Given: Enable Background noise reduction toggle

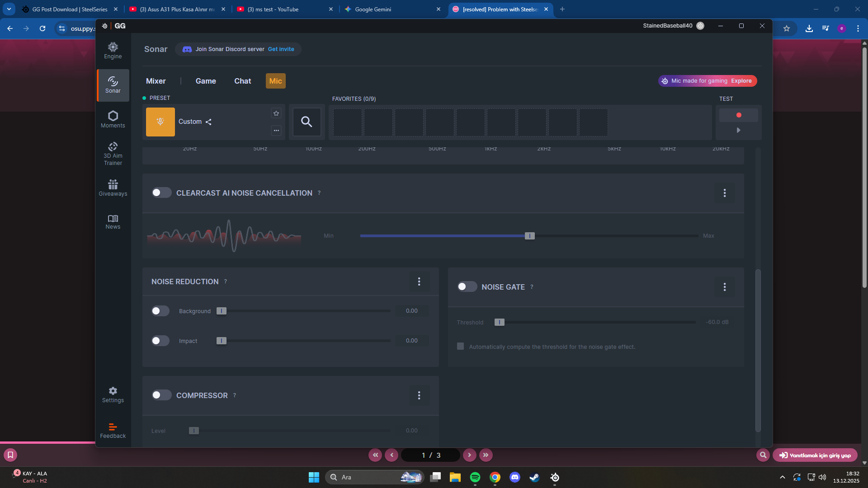Looking at the screenshot, I should click(x=160, y=311).
